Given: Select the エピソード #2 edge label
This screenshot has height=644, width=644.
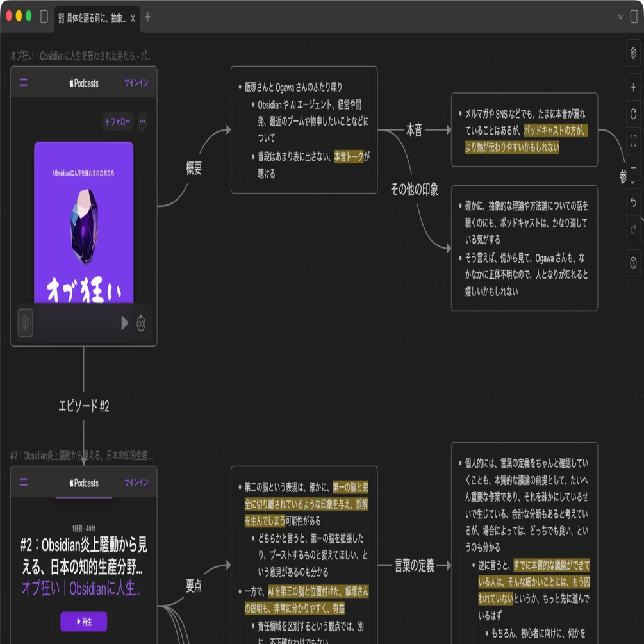Looking at the screenshot, I should coord(84,406).
